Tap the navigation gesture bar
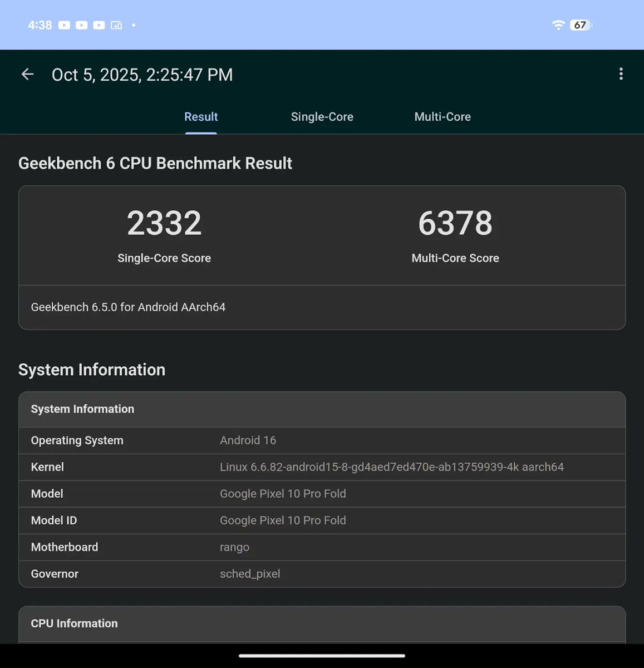 coord(322,656)
